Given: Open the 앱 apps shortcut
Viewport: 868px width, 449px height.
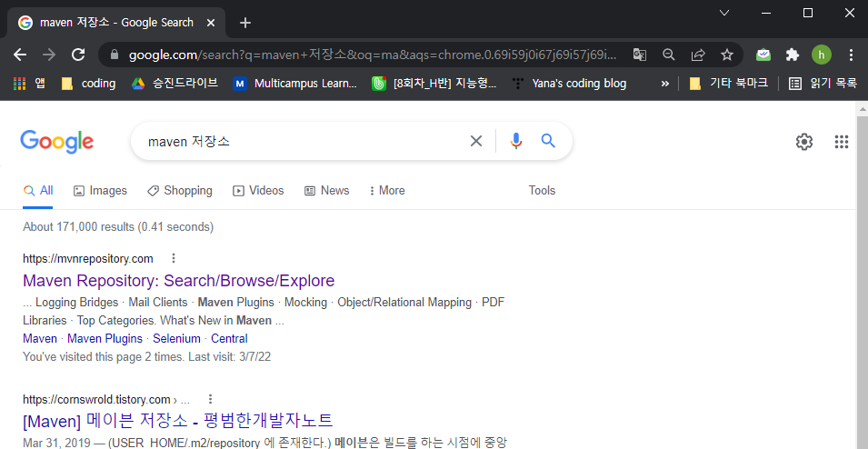Looking at the screenshot, I should pos(29,84).
